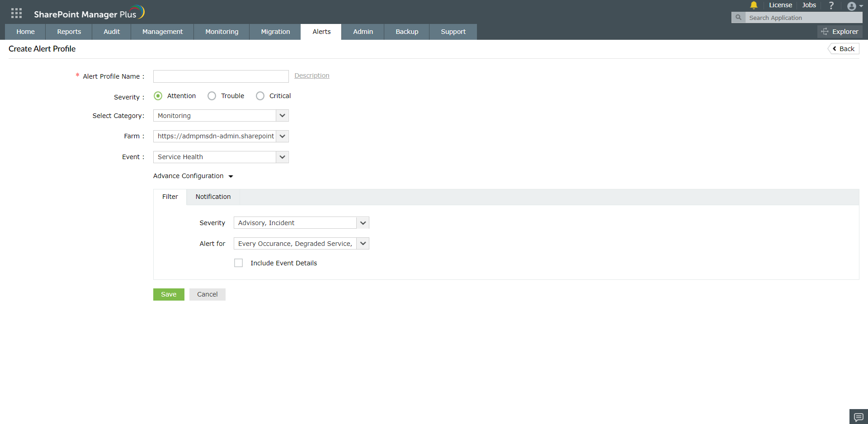868x424 pixels.
Task: Select the Trouble severity option
Action: click(x=212, y=96)
